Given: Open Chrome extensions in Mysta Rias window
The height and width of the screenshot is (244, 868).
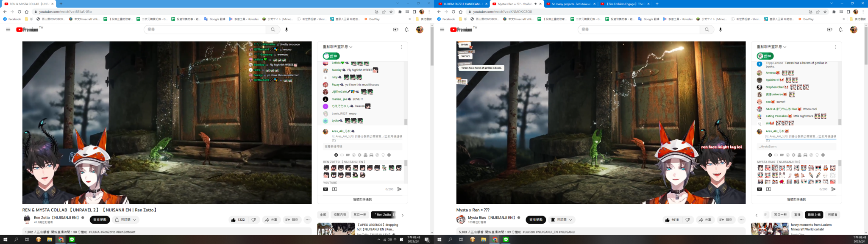Looking at the screenshot, I should [x=834, y=12].
